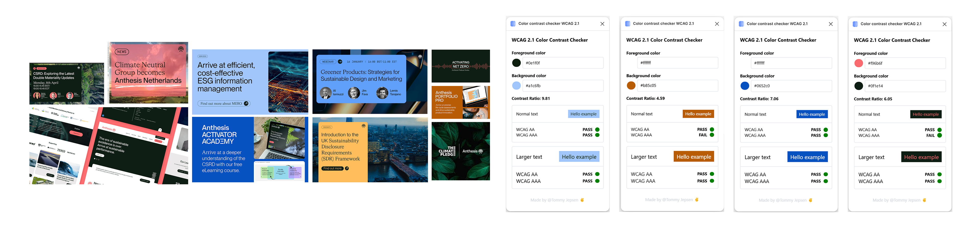Open the Climate Neutral Group news thumbnail
Viewport: 980px width, 228px height.
148,73
